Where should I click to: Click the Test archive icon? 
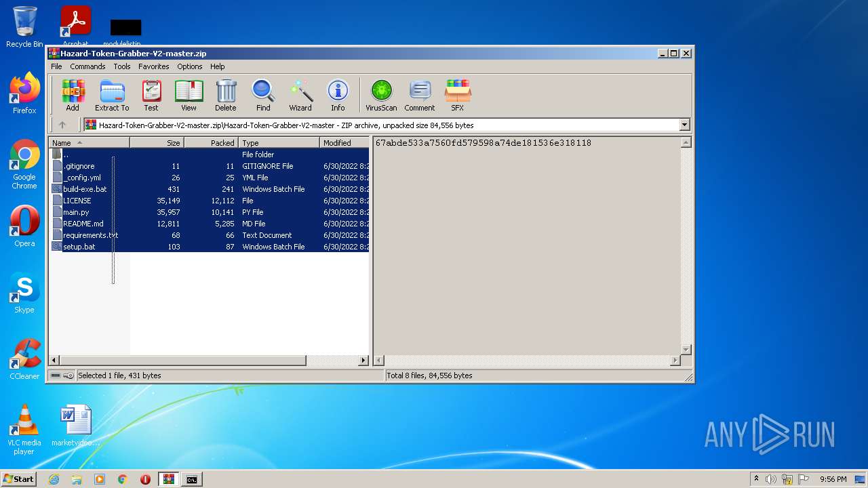click(151, 95)
